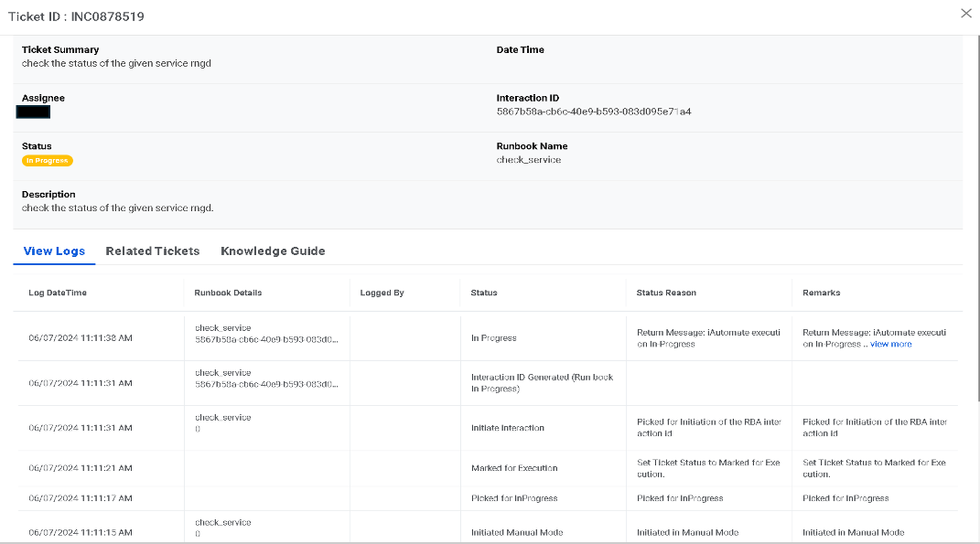Screen dimensions: 980x544
Task: Select the View Logs tab
Action: tap(54, 251)
